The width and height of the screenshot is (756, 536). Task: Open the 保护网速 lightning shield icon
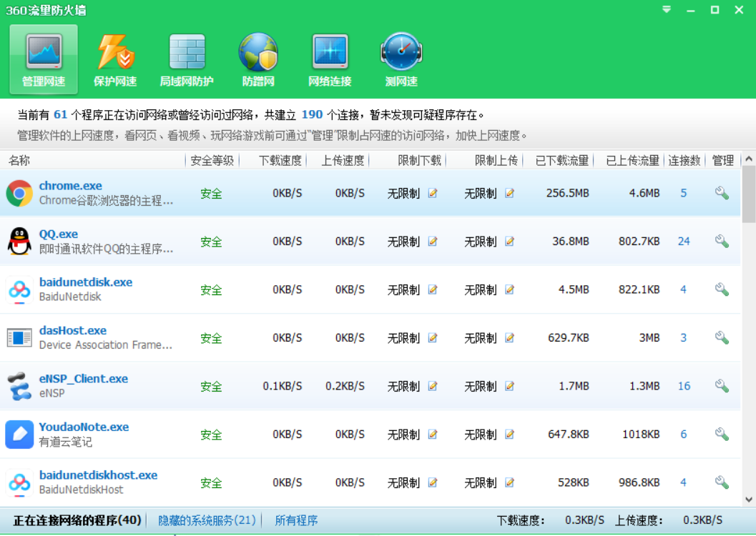(115, 52)
